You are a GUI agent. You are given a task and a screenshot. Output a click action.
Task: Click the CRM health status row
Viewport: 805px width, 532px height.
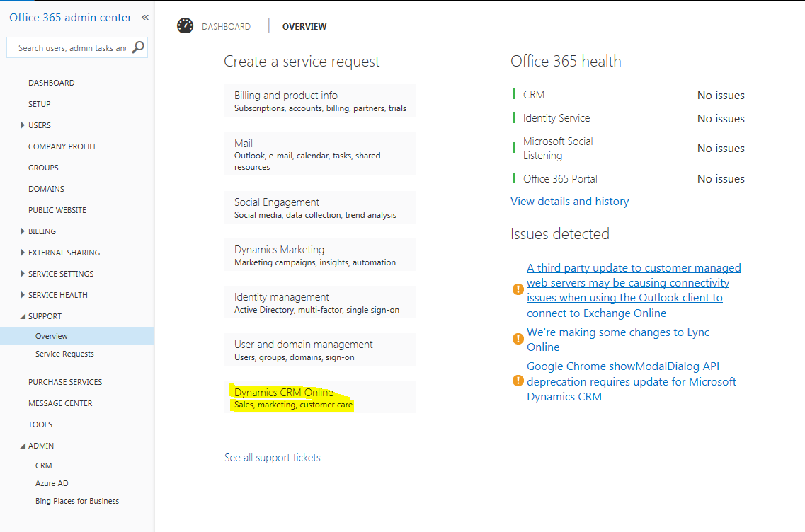629,95
